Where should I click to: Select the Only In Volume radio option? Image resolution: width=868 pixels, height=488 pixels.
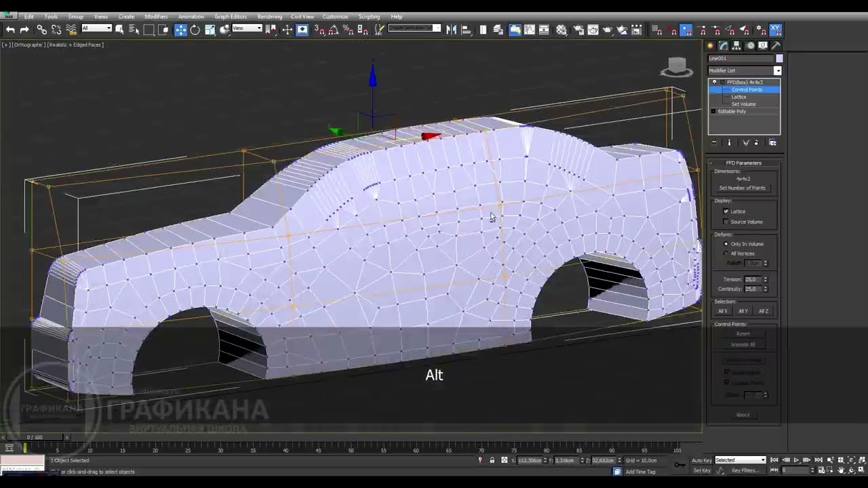[726, 244]
